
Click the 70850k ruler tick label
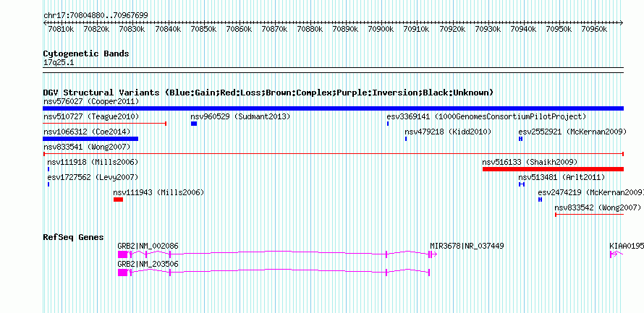203,29
